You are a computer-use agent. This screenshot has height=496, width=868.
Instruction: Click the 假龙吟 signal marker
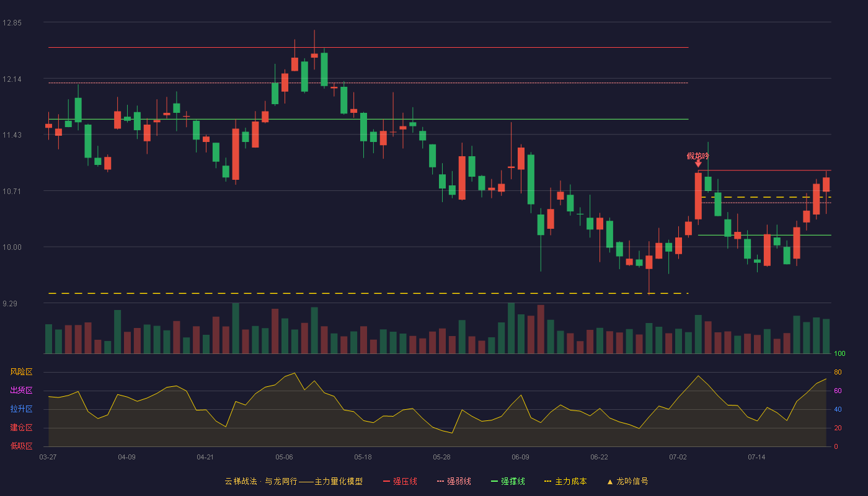coord(698,159)
